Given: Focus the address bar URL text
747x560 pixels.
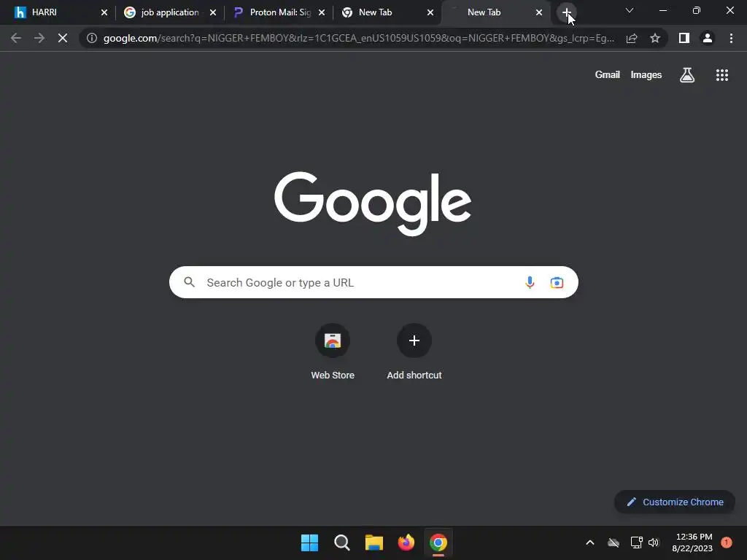Looking at the screenshot, I should [358, 38].
